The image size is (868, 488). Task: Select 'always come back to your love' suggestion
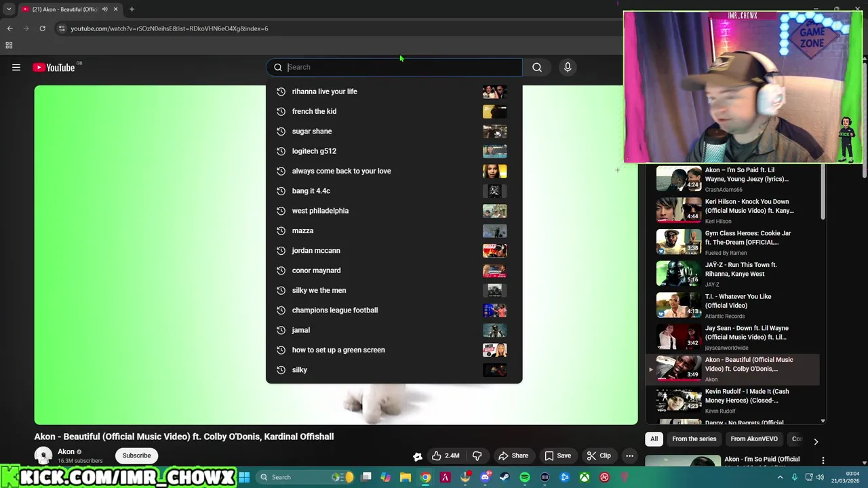394,171
